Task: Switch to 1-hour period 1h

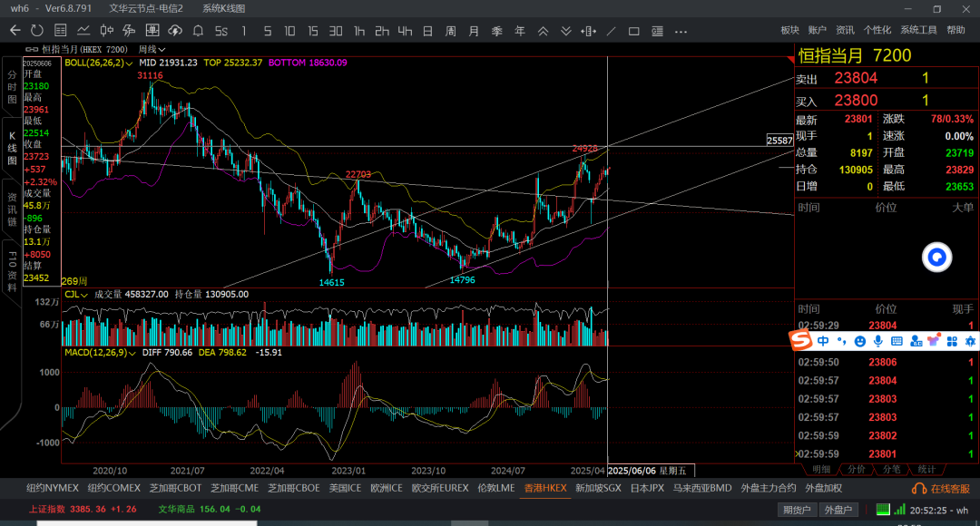Action: click(359, 31)
